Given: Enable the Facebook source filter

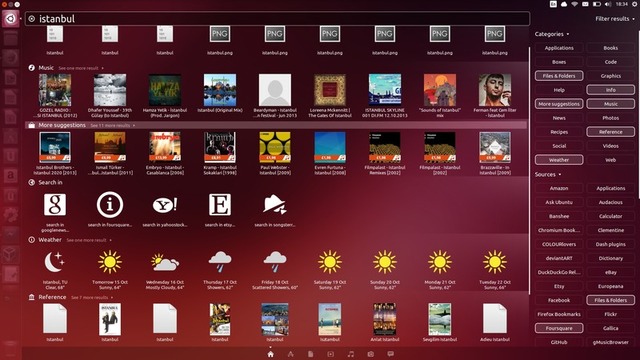Looking at the screenshot, I should 559,300.
